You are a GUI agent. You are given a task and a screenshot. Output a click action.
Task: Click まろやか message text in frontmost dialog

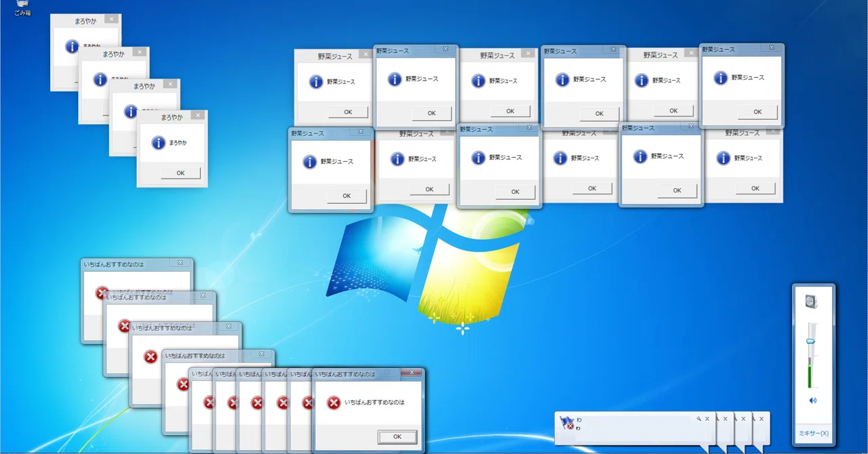(178, 143)
